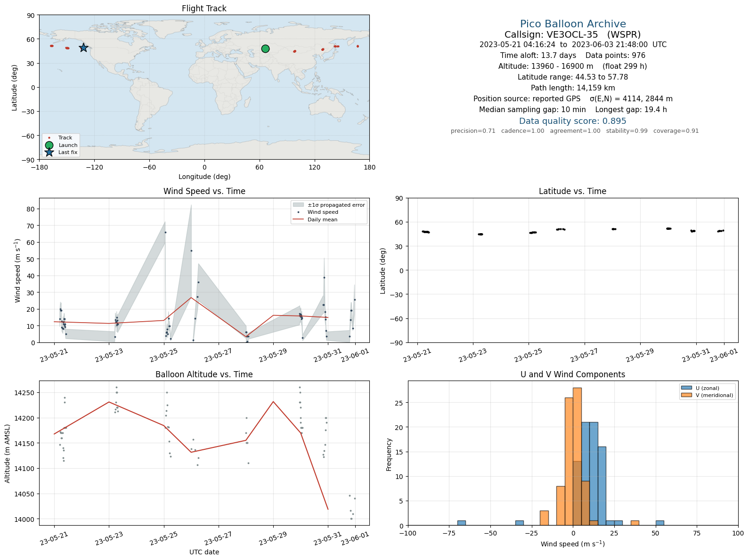749x560 pixels.
Task: Select the Launch circle in the Flight Track legend
Action: tap(49, 145)
